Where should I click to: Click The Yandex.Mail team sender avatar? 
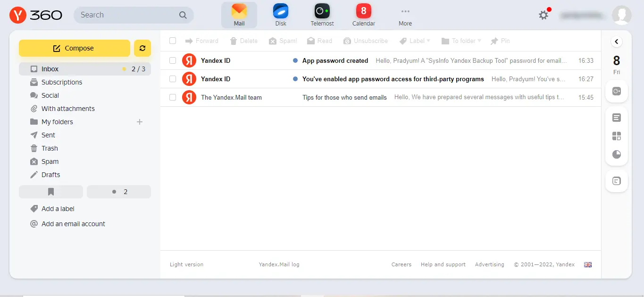[189, 97]
